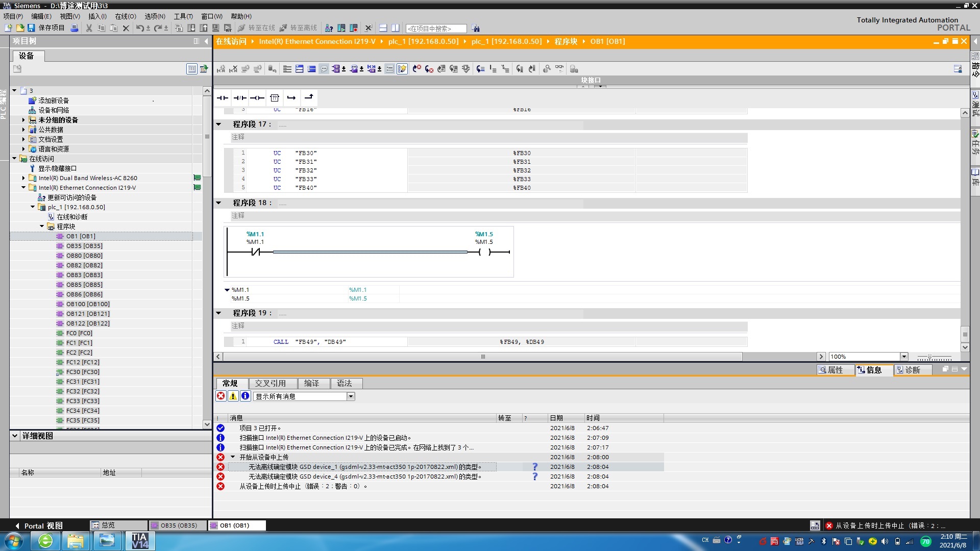Collapse network 18 (程序段 18)

[x=219, y=203]
